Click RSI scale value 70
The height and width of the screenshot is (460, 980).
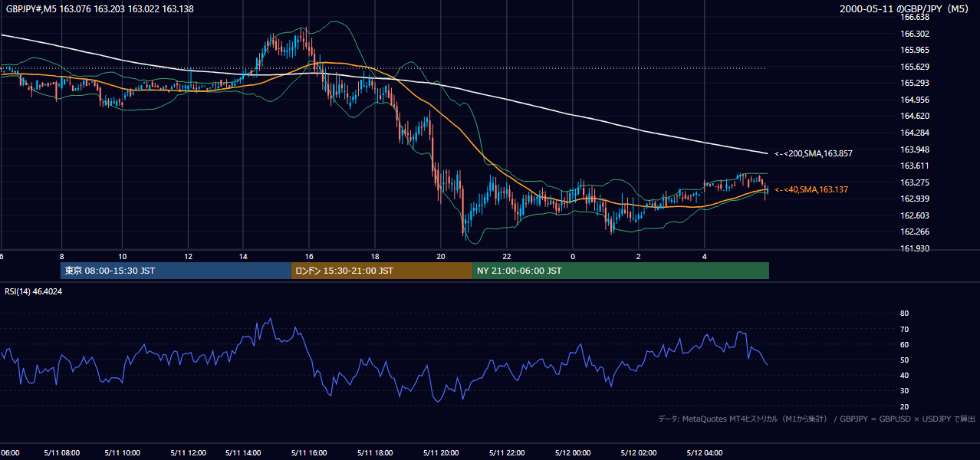tap(904, 329)
